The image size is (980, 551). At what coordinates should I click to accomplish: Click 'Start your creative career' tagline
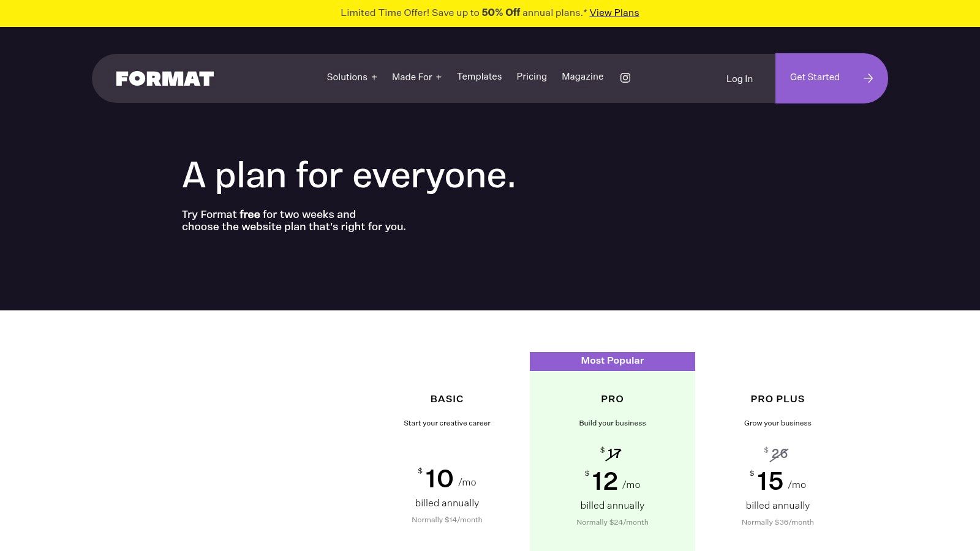tap(447, 423)
